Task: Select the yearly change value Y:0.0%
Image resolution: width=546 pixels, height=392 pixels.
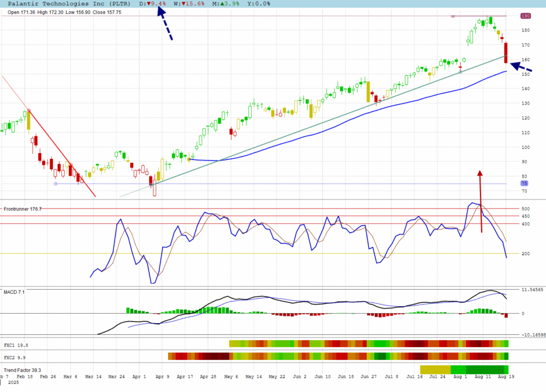Action: pyautogui.click(x=259, y=4)
